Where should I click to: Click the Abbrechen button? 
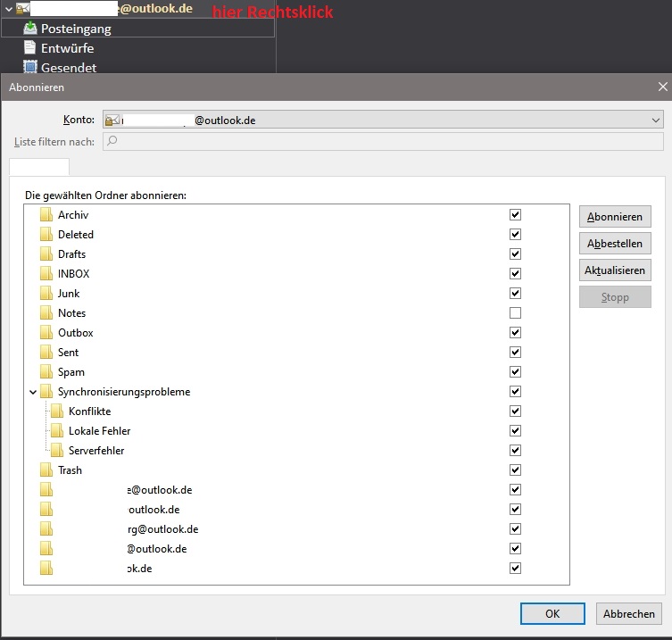click(628, 613)
